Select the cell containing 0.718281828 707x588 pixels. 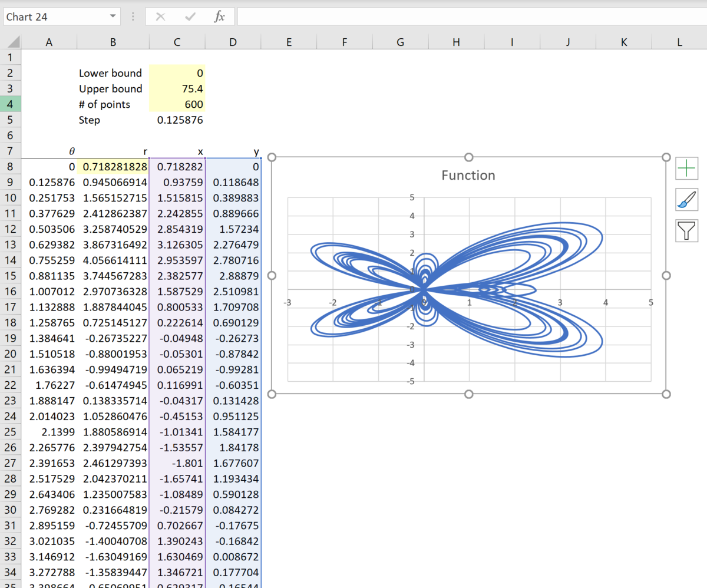click(113, 167)
